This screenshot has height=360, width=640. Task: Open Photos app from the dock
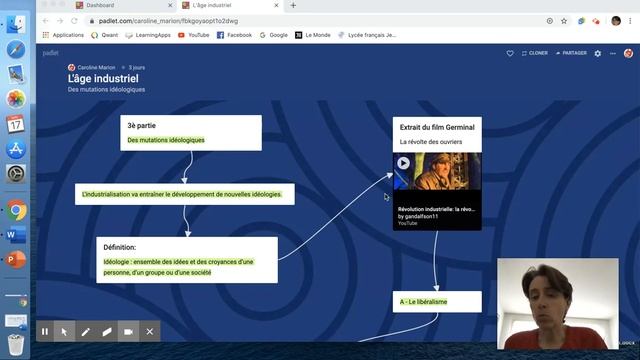pyautogui.click(x=16, y=99)
